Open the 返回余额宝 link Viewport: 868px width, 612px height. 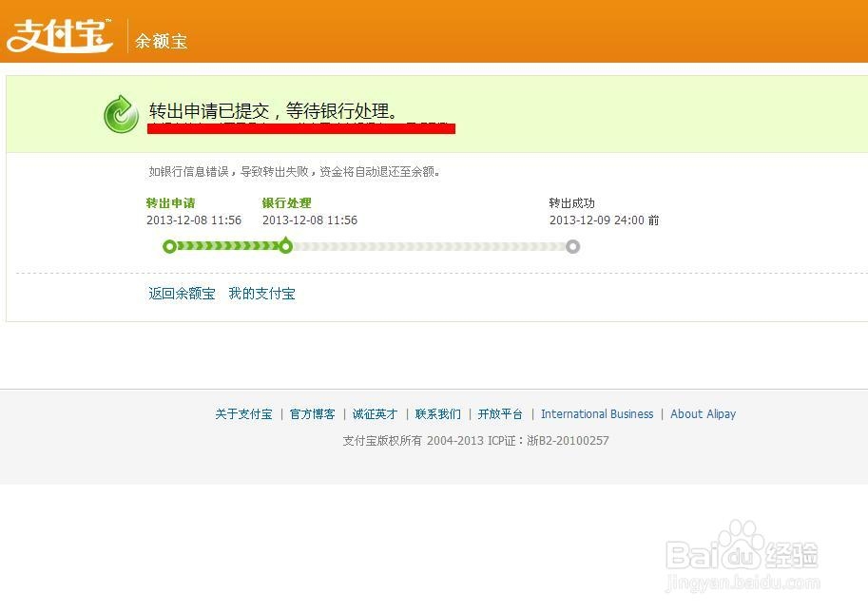tap(182, 294)
